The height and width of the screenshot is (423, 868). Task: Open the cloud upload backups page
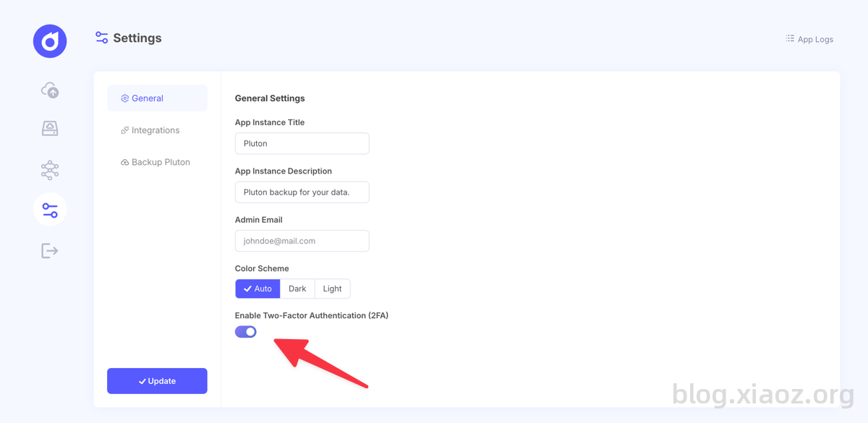click(50, 90)
